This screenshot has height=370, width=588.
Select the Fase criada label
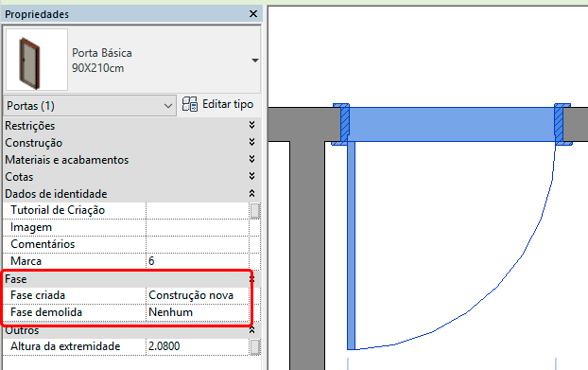coord(38,295)
